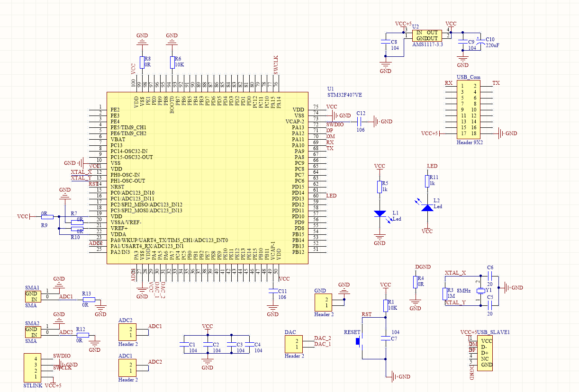Select resistor R5 above LED L1
579x392 pixels.
pos(380,186)
